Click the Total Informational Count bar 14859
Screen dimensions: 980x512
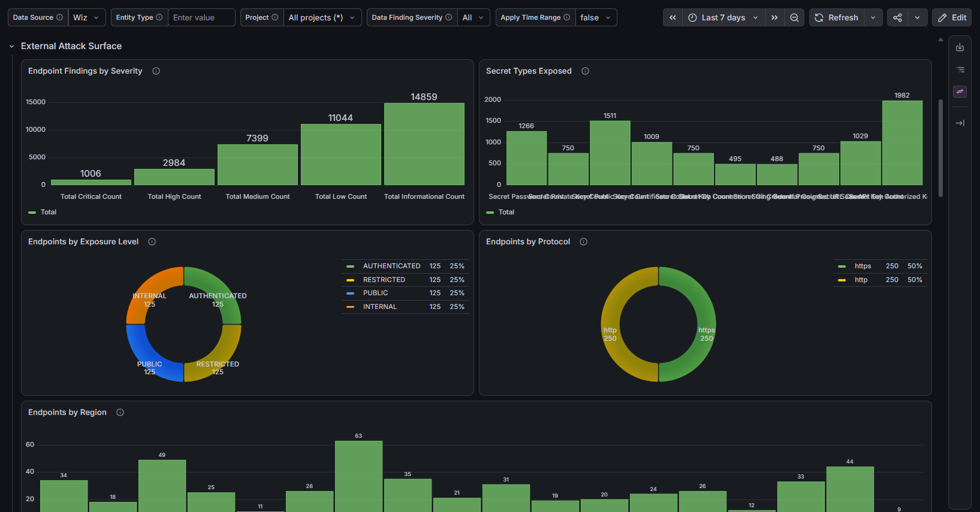(x=424, y=144)
